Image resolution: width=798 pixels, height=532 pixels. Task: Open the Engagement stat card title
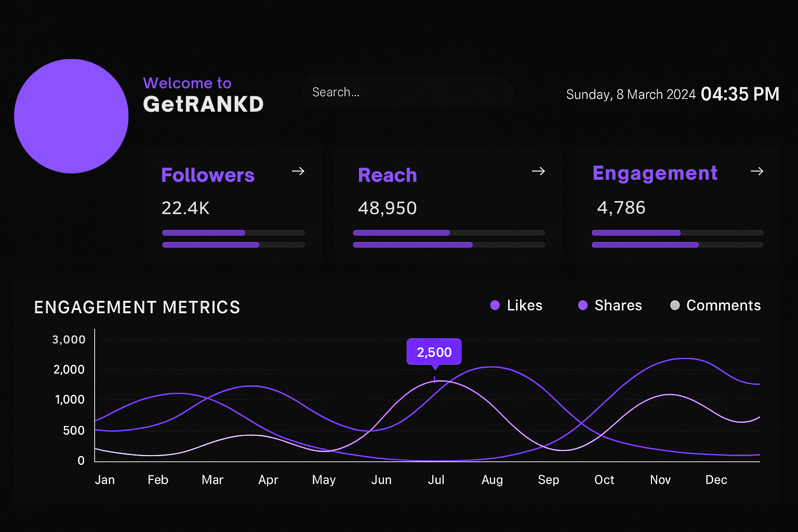(x=655, y=174)
